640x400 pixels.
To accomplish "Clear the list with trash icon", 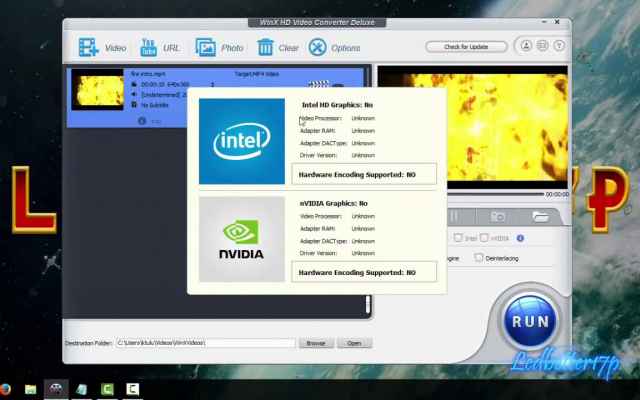I will pyautogui.click(x=278, y=48).
